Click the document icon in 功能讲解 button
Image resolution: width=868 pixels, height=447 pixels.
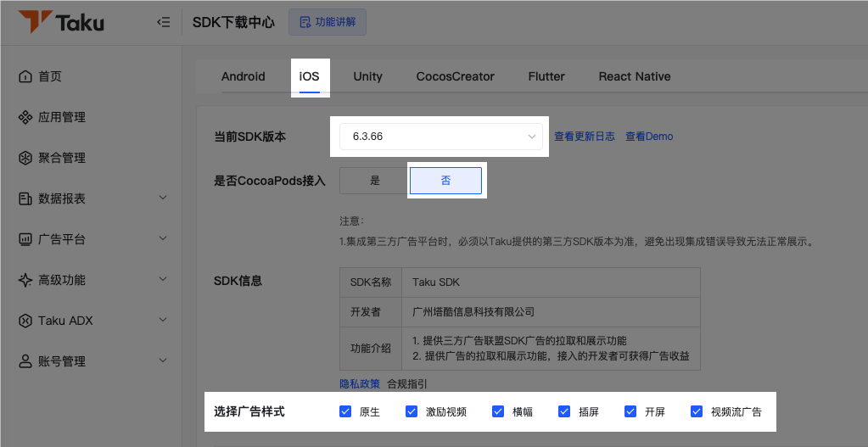pos(305,22)
